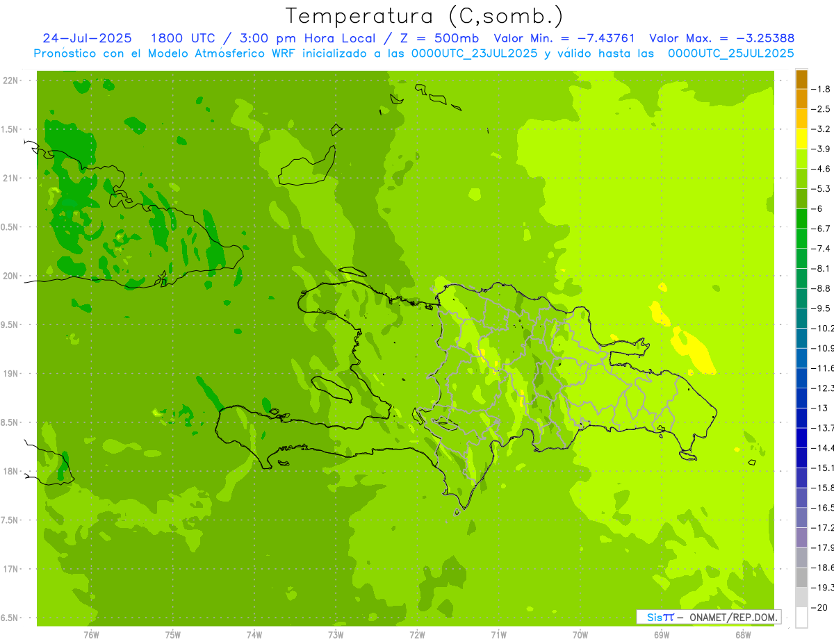Click the '-1.8' colorbar label
Viewport: 834px width, 644px height.
point(821,89)
